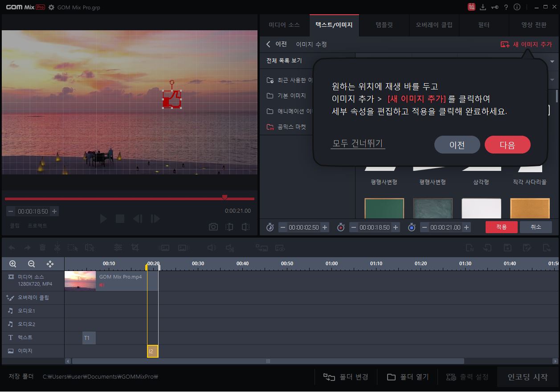The image size is (560, 392).
Task: Open the license key icon
Action: 495,7
